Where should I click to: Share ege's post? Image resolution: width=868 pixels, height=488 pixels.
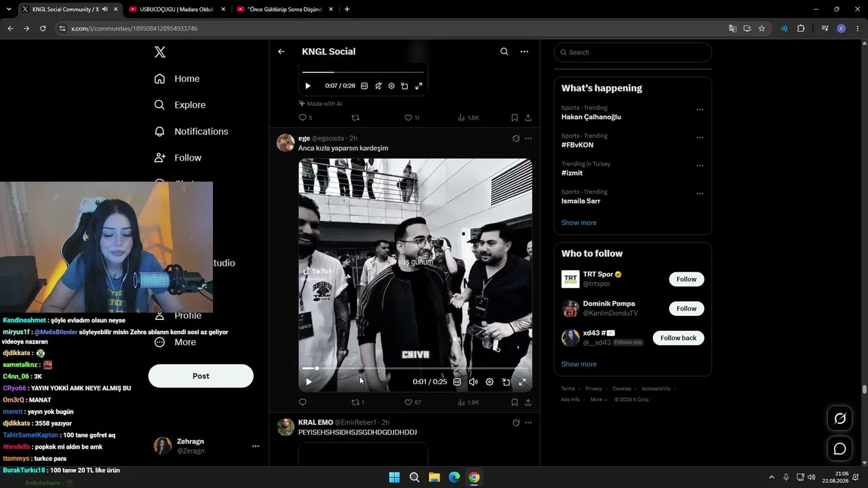[x=528, y=402]
